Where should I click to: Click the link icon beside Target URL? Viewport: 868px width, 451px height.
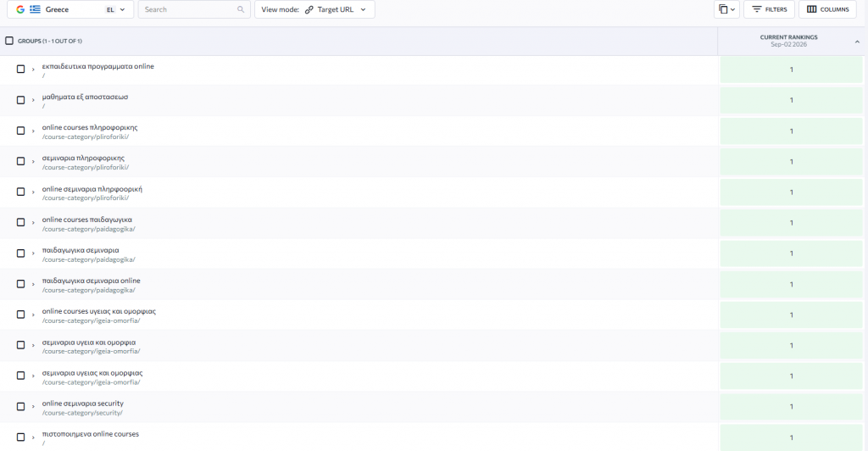coord(309,9)
